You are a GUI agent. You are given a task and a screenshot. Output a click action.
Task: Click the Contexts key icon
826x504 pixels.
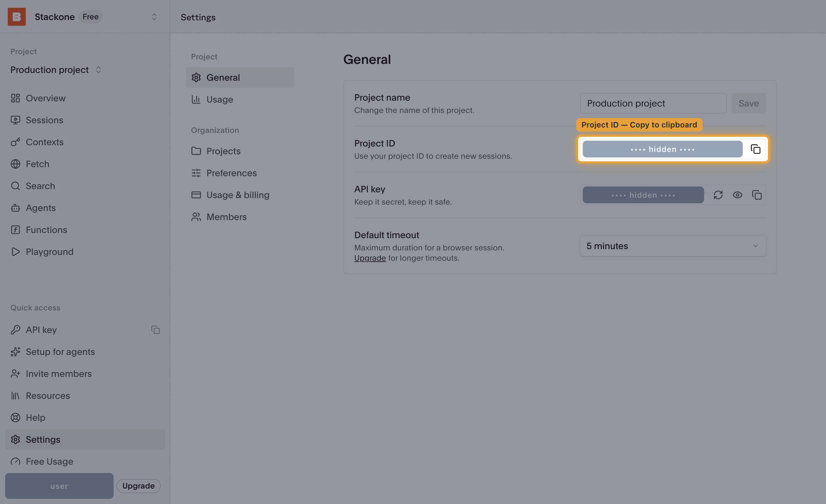point(15,142)
